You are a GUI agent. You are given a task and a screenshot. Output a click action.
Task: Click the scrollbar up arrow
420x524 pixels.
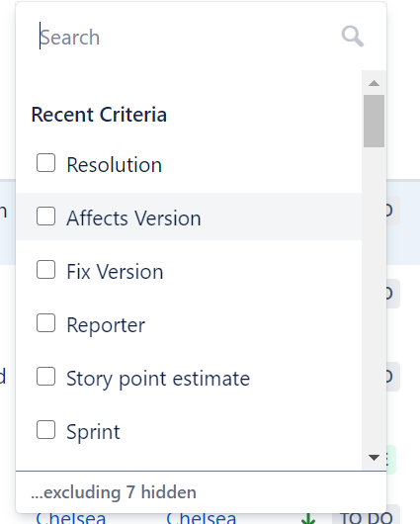click(374, 83)
